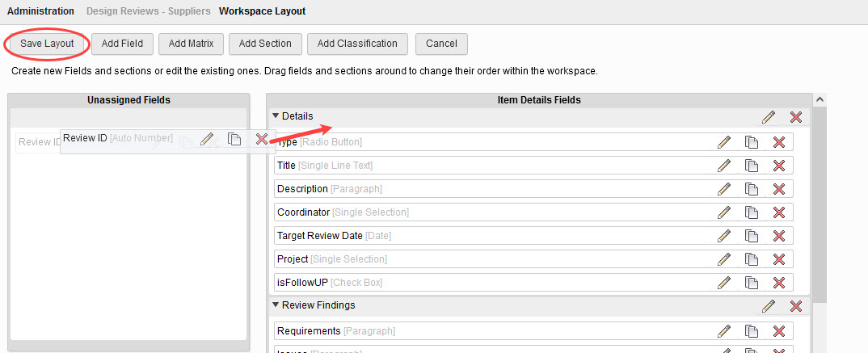Delete the Target Review Date field
This screenshot has height=353, width=868.
(x=779, y=236)
